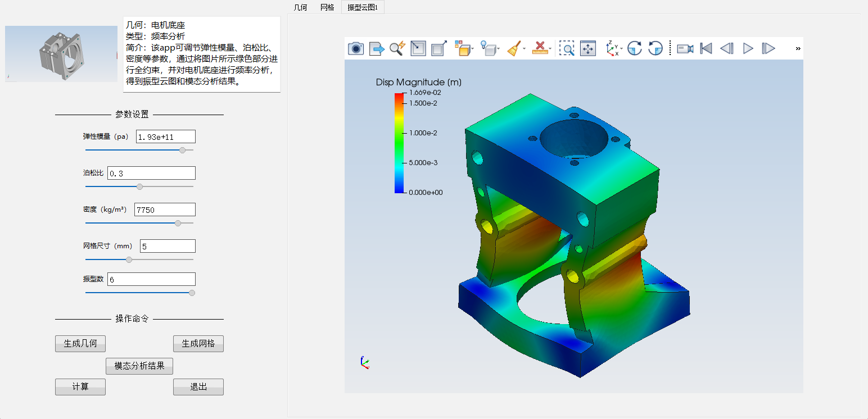The width and height of the screenshot is (868, 419).
Task: Click the 网格尺寸 slider handle
Action: tap(129, 259)
